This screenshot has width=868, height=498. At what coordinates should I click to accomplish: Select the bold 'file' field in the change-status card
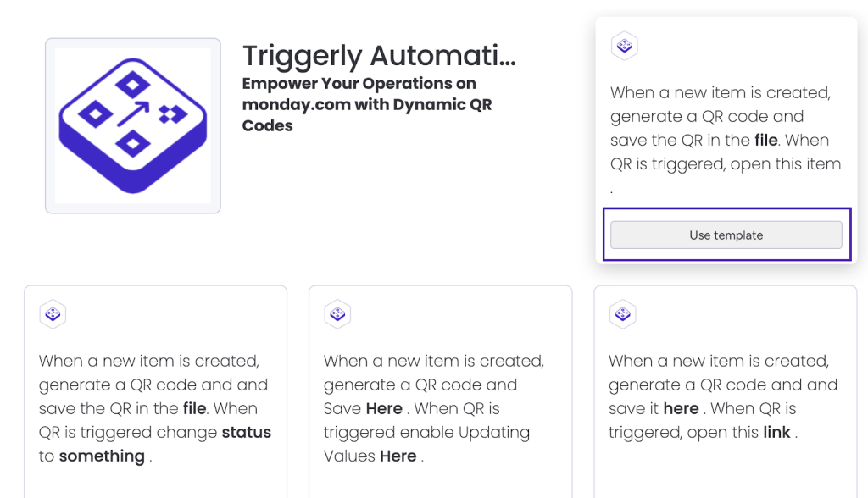coord(194,408)
